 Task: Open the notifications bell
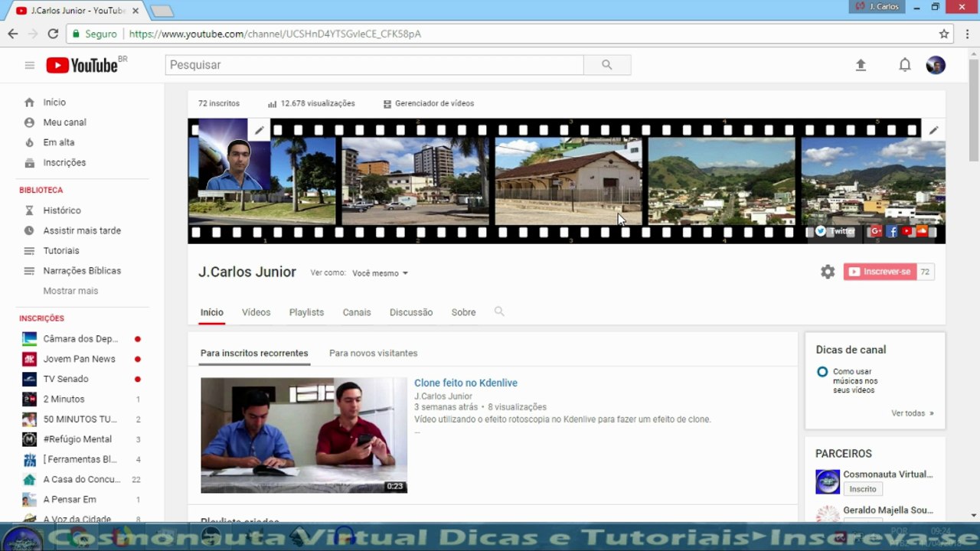905,65
